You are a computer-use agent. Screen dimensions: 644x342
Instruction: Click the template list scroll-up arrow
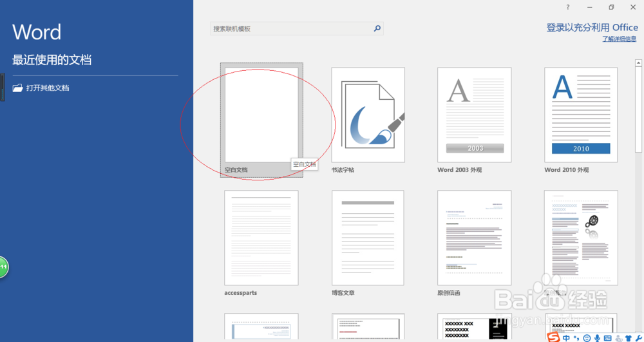click(639, 63)
